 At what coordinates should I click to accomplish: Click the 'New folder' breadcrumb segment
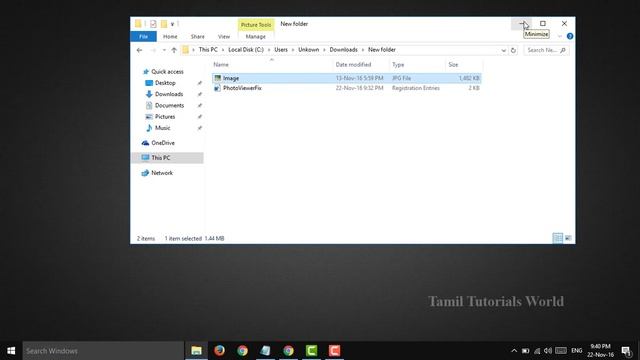(382, 50)
